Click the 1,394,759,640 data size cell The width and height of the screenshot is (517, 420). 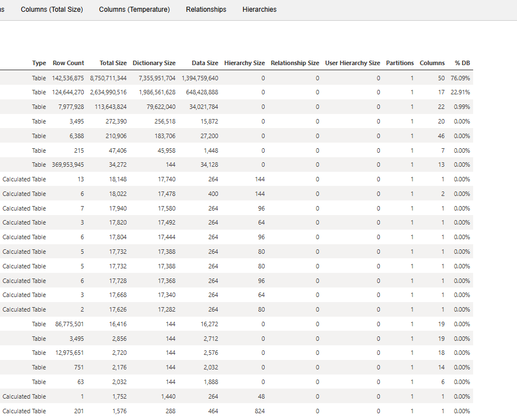200,78
